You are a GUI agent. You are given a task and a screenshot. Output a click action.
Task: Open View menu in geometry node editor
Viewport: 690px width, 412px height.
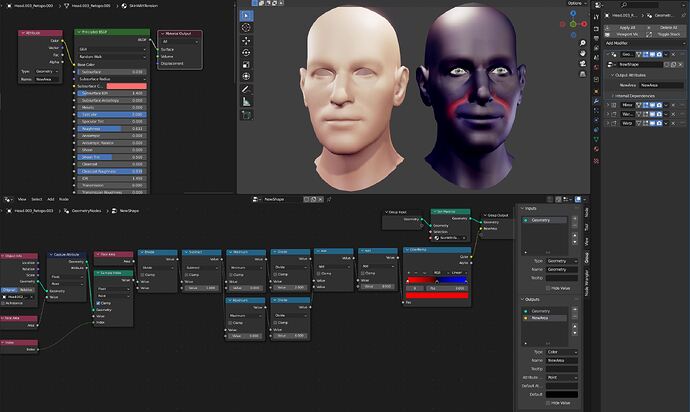pos(22,199)
